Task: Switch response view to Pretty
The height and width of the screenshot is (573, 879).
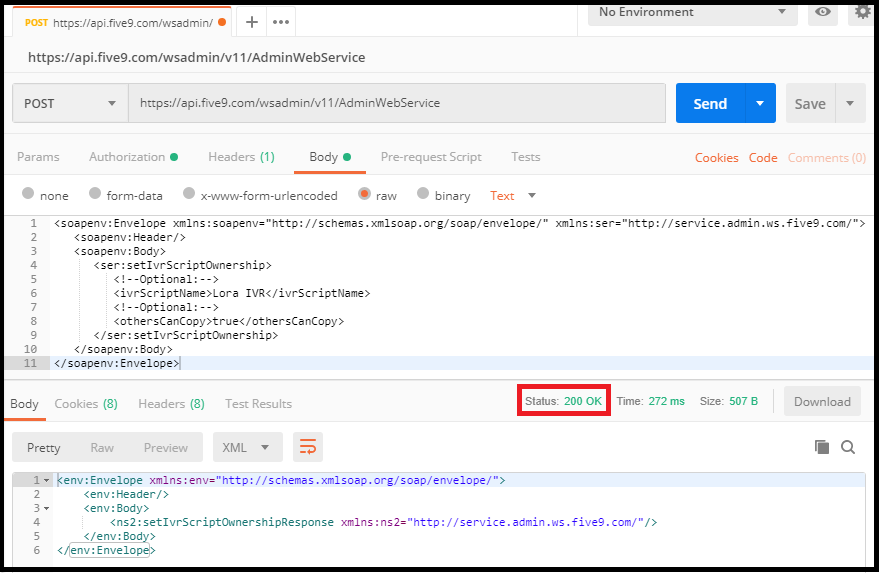Action: [43, 447]
